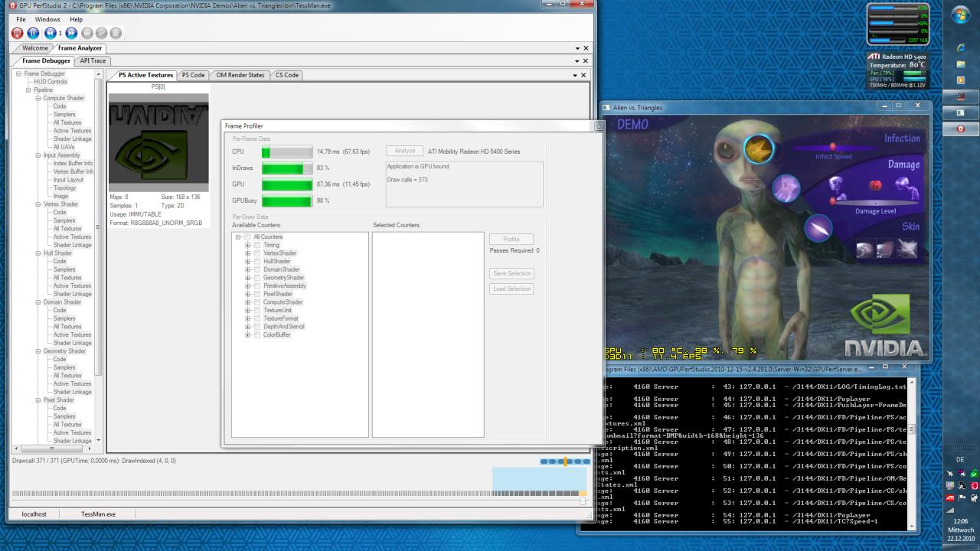This screenshot has height=551, width=980.
Task: Check the GeometryShader counters checkbox
Action: 257,278
